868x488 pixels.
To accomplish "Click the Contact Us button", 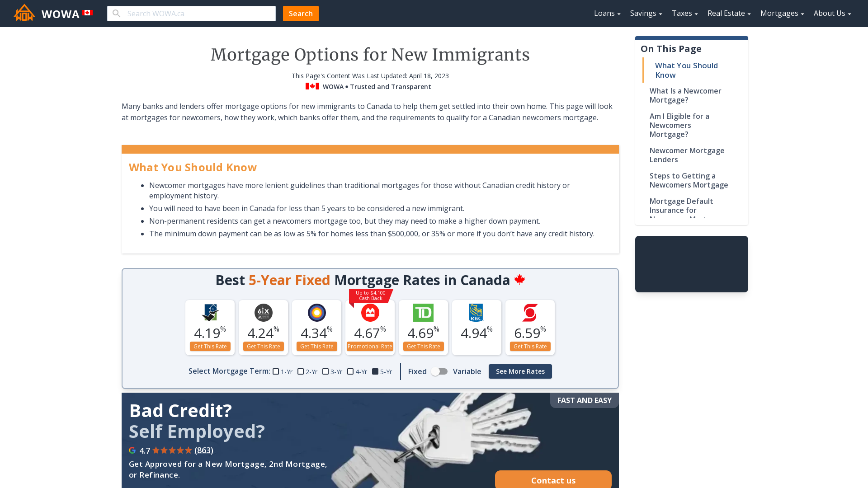I will pyautogui.click(x=553, y=480).
